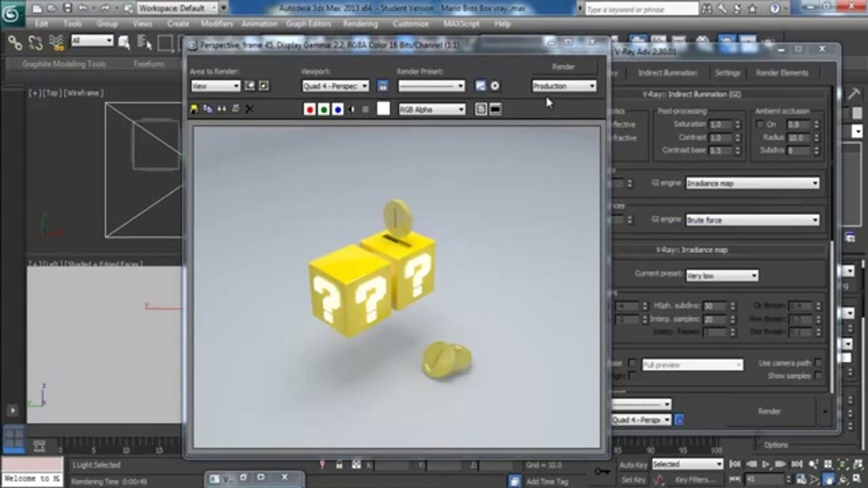Click the Help menu

click(502, 24)
